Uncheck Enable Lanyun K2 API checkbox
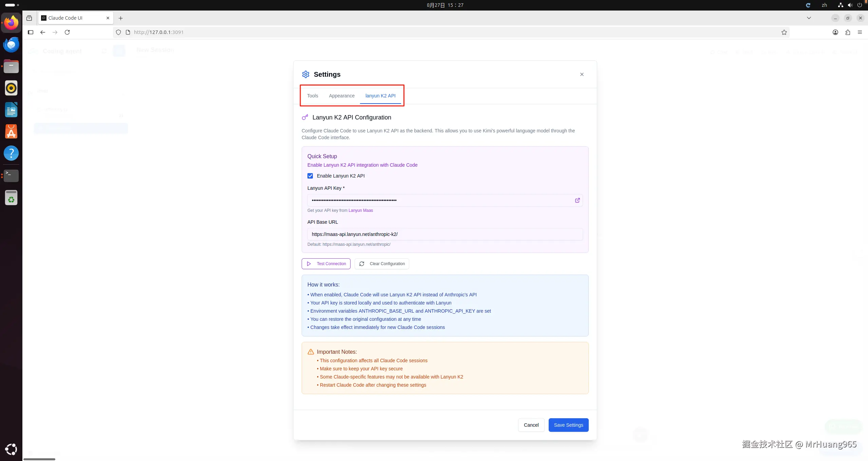Image resolution: width=868 pixels, height=461 pixels. tap(310, 176)
